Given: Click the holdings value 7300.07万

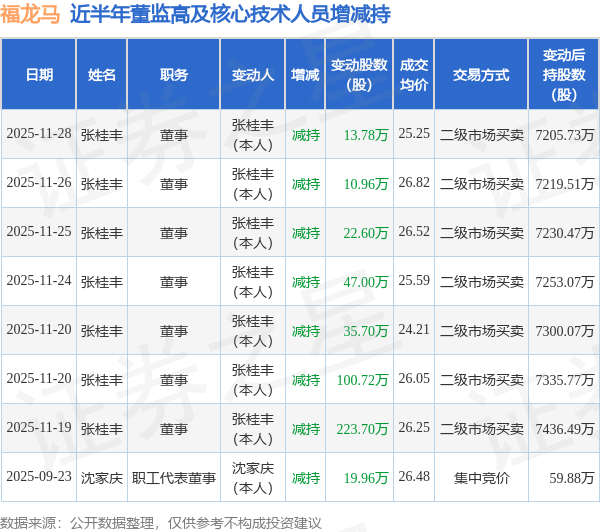Looking at the screenshot, I should pos(565,331).
